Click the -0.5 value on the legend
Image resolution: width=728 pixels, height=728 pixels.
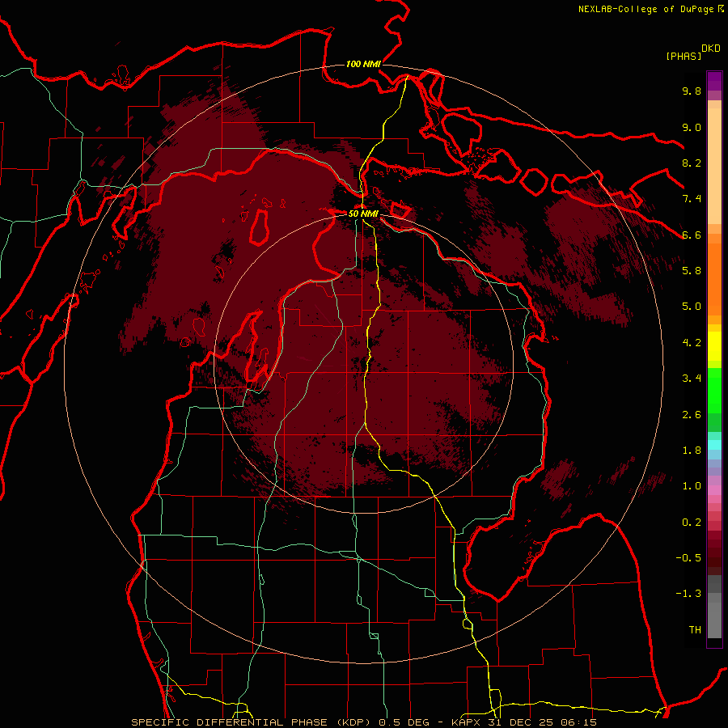coord(688,558)
